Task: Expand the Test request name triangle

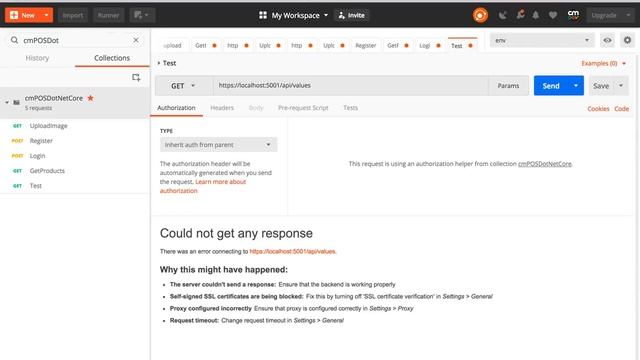Action: tap(159, 63)
